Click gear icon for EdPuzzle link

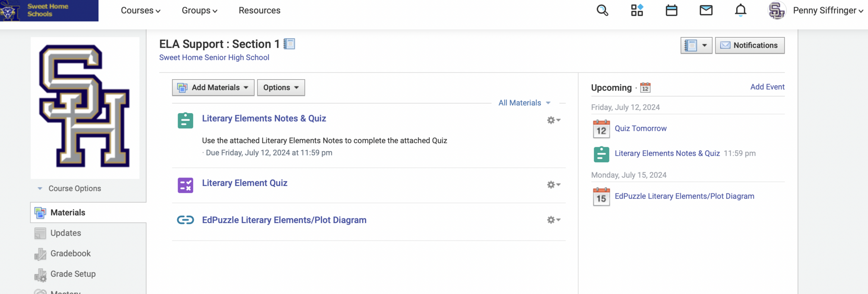pos(553,220)
